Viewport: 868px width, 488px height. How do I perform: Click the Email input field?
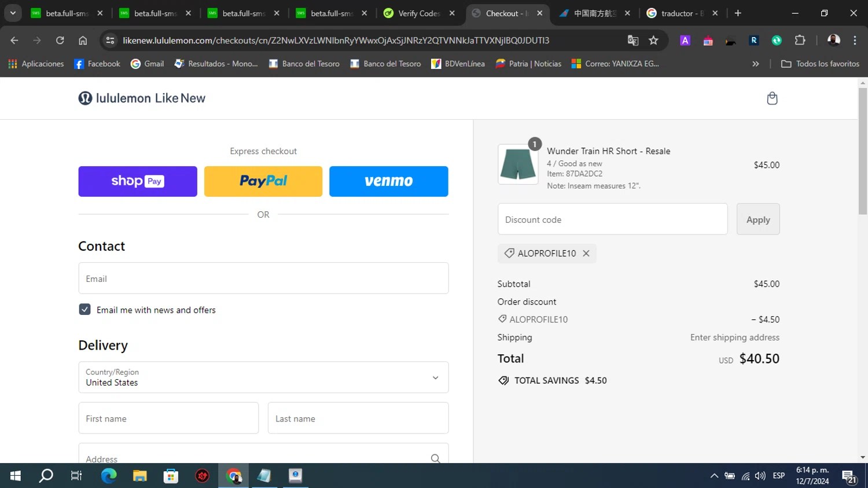tap(263, 278)
